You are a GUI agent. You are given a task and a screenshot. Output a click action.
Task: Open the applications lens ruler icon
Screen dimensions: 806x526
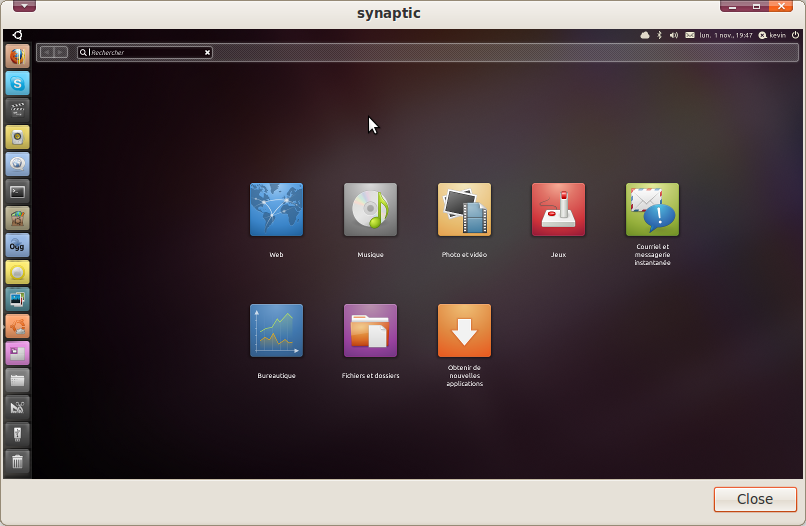(17, 408)
